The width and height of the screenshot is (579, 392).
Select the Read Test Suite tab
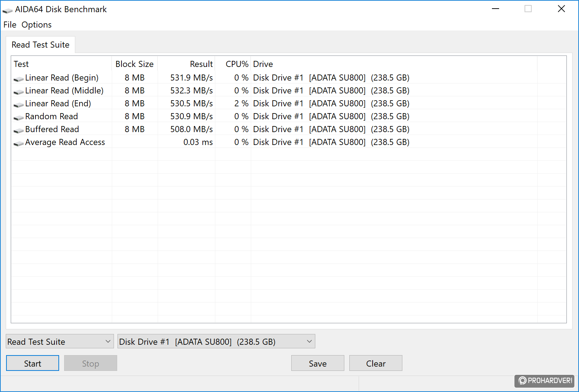click(40, 45)
